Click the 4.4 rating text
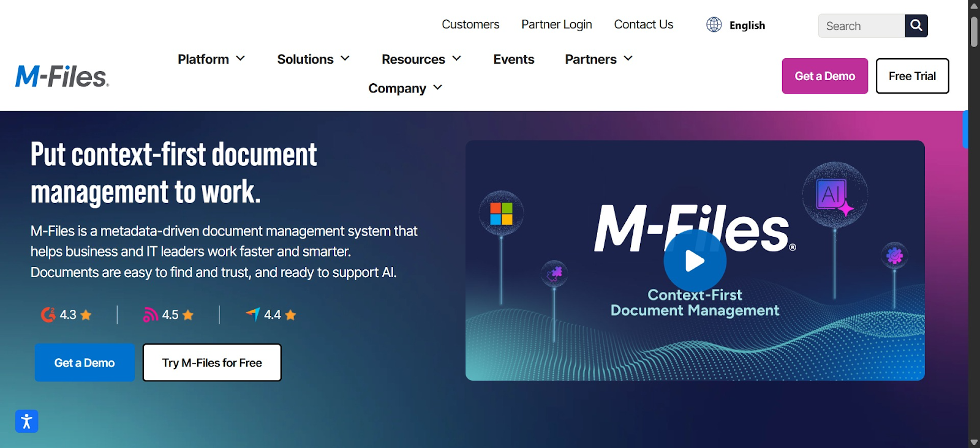 coord(273,315)
